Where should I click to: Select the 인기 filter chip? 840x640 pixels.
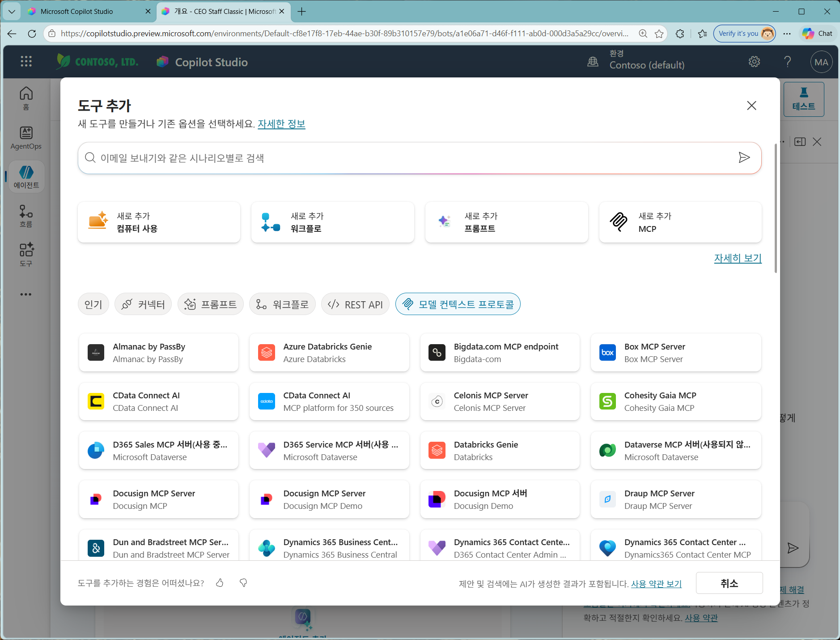coord(93,304)
